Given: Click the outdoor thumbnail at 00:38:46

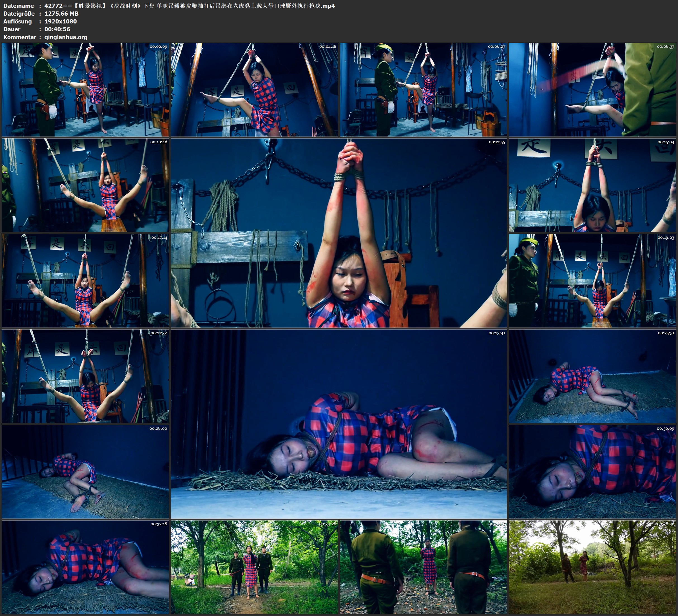Looking at the screenshot, I should (592, 567).
